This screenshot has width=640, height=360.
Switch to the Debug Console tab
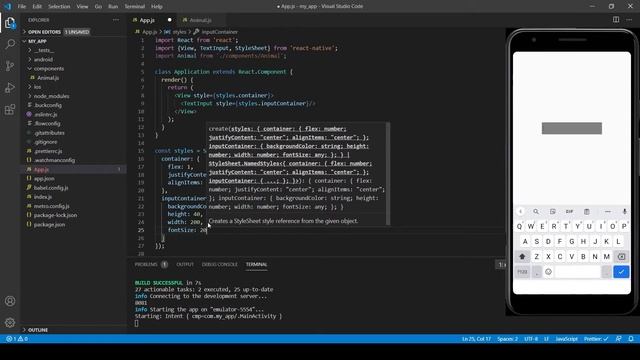pyautogui.click(x=220, y=264)
